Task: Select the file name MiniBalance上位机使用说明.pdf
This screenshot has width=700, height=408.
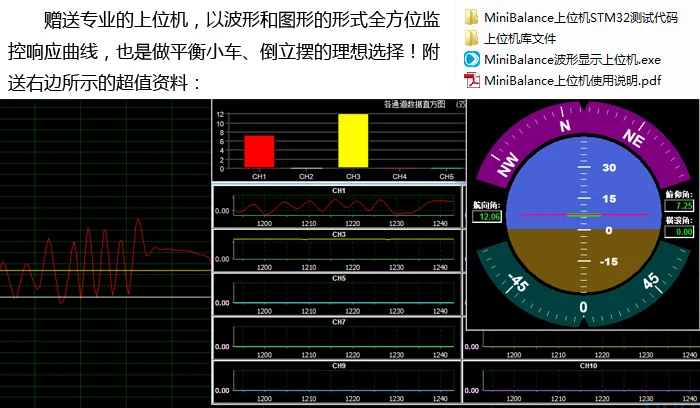Action: click(572, 81)
